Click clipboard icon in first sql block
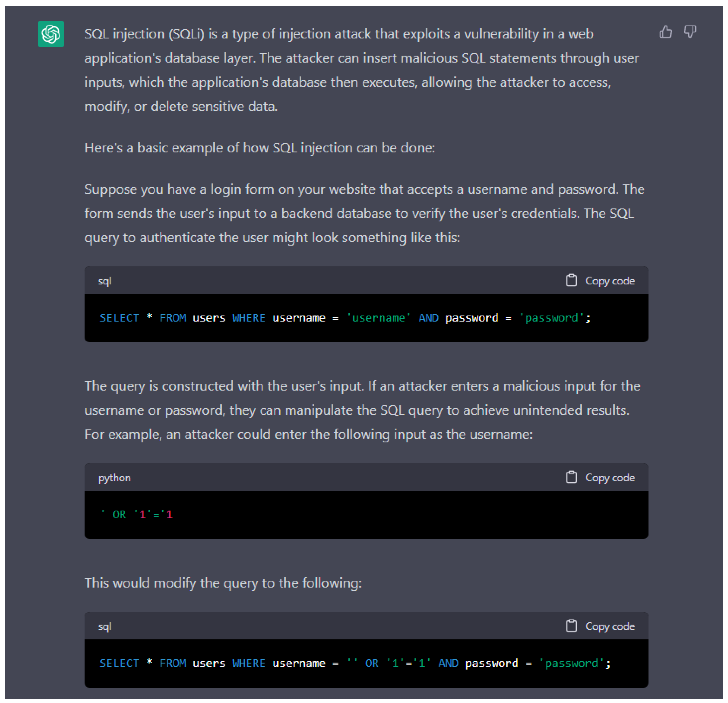728x703 pixels. click(x=571, y=281)
